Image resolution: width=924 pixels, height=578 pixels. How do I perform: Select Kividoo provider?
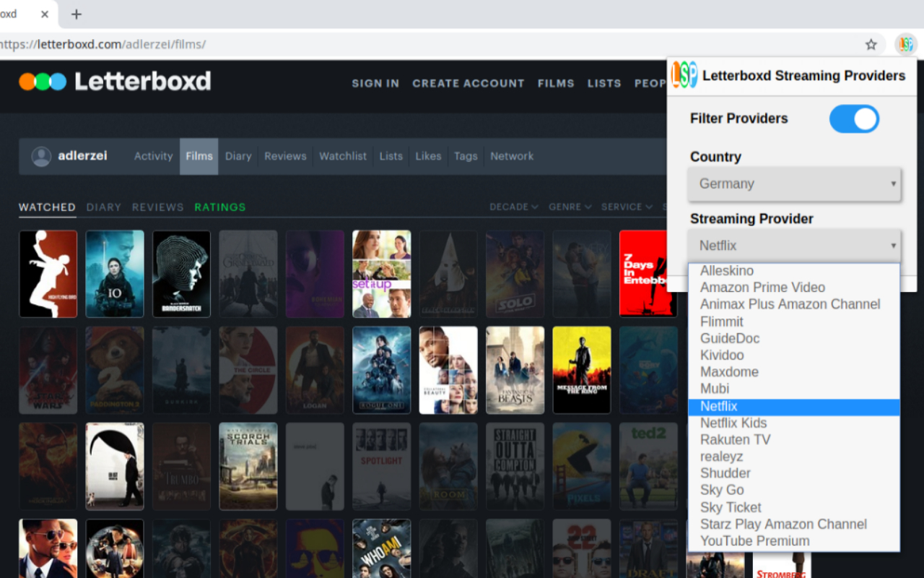(794, 355)
